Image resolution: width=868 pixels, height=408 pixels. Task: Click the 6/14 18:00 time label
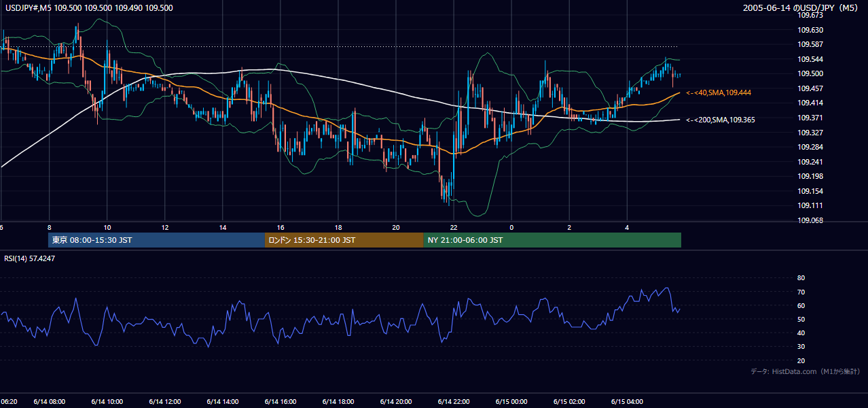pos(338,402)
